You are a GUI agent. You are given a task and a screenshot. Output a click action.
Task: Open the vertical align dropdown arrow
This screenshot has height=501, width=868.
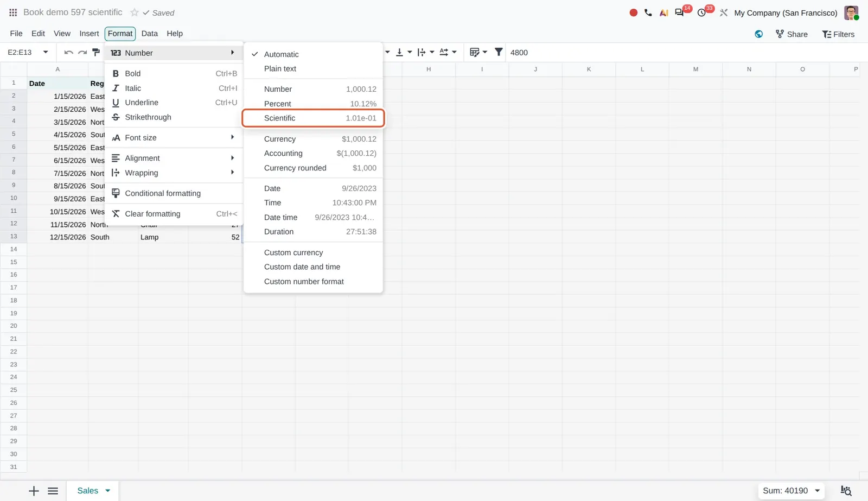410,53
